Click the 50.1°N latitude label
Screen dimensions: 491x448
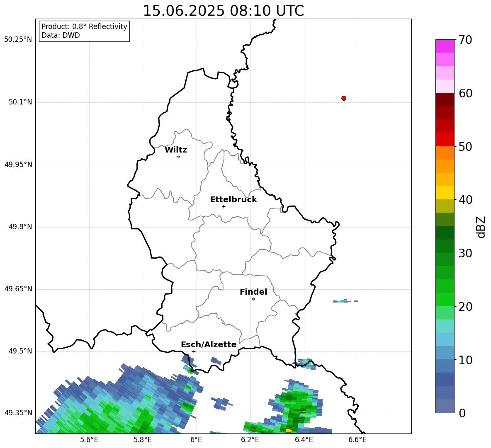pos(20,102)
